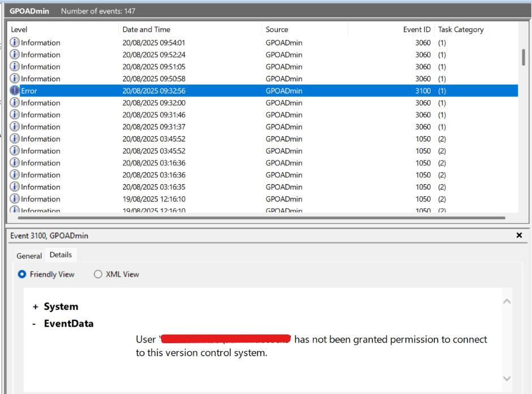Close the Event 3100 details pane

click(519, 235)
